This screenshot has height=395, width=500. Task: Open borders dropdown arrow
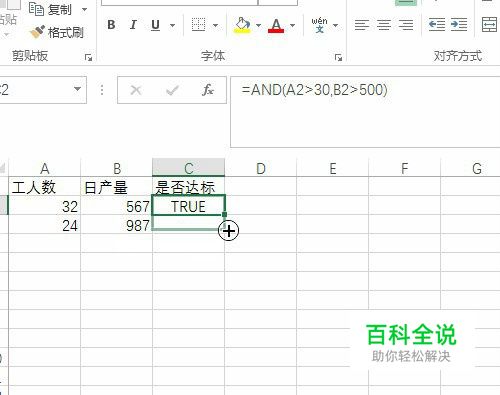(x=215, y=25)
